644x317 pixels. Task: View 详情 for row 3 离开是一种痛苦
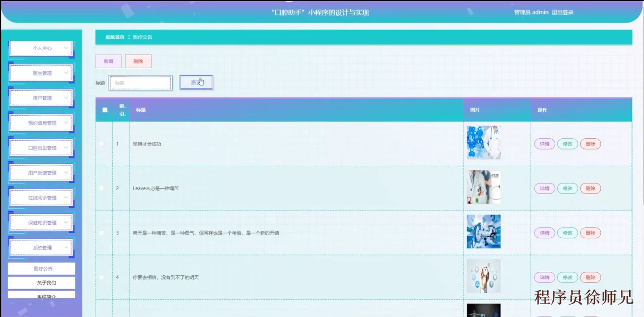tap(545, 233)
